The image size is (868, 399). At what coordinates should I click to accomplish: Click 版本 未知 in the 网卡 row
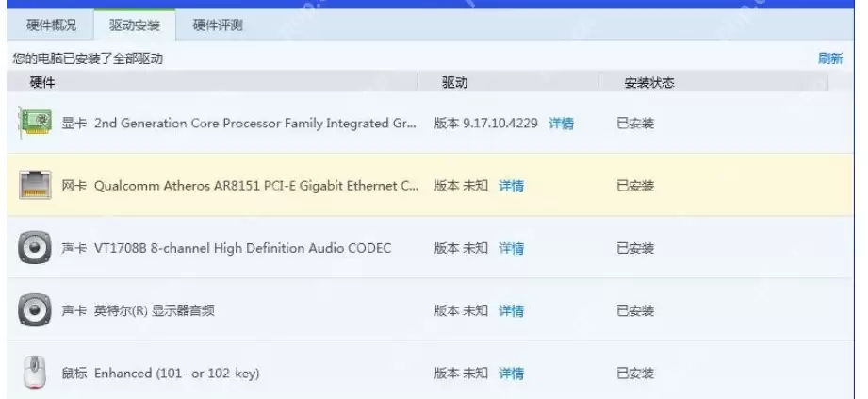click(461, 186)
